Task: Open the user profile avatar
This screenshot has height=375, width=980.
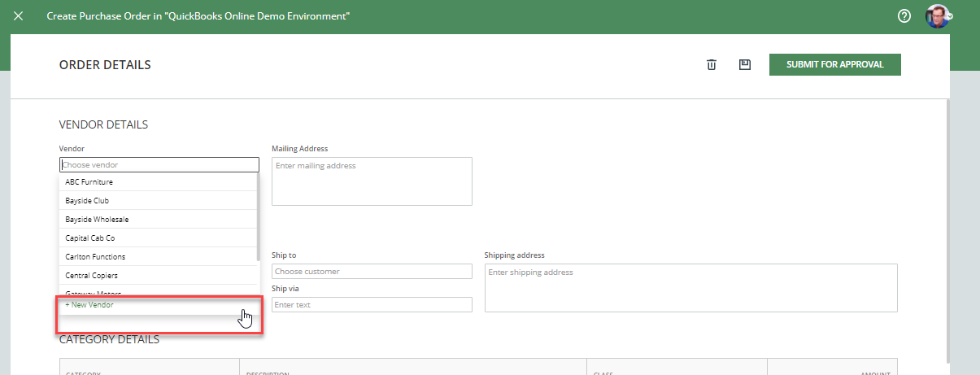Action: 938,16
